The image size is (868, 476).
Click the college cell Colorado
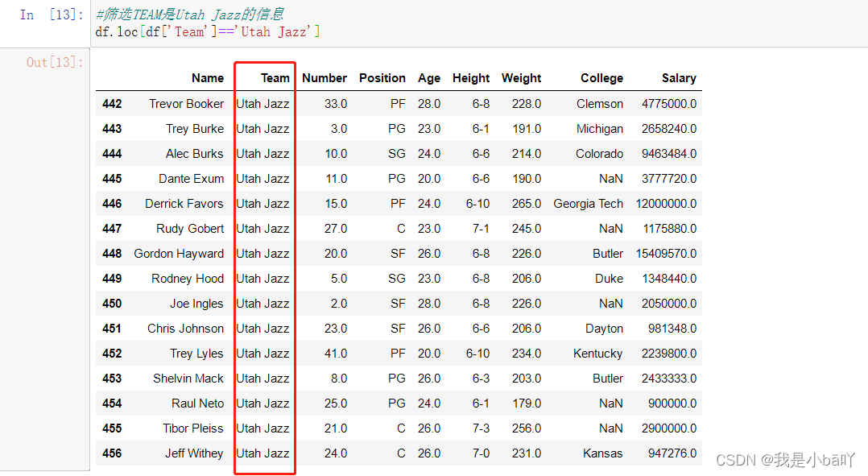click(x=600, y=153)
